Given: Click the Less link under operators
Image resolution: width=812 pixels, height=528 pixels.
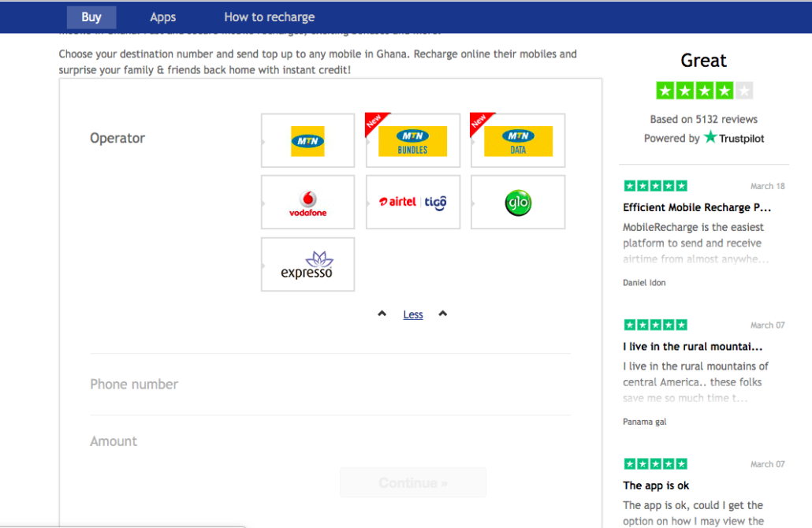Looking at the screenshot, I should [x=413, y=314].
